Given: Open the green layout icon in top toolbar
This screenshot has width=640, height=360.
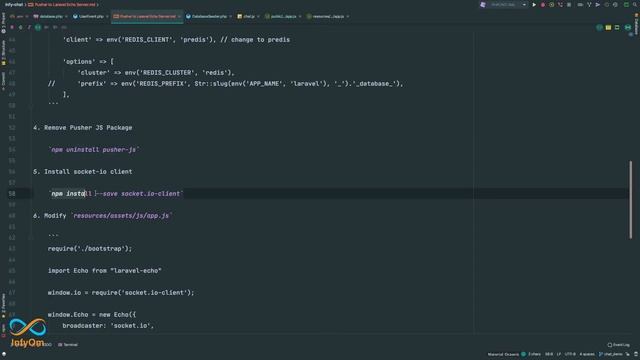Looking at the screenshot, I should (x=626, y=5).
